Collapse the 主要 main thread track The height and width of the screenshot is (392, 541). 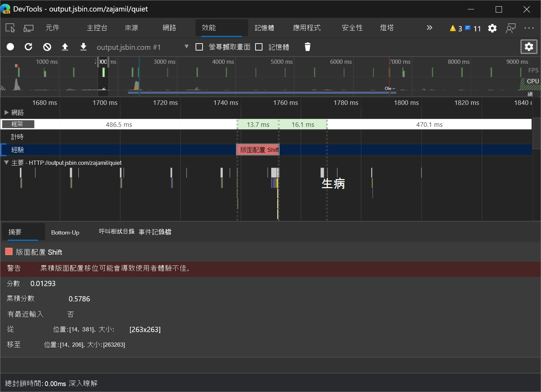point(6,163)
